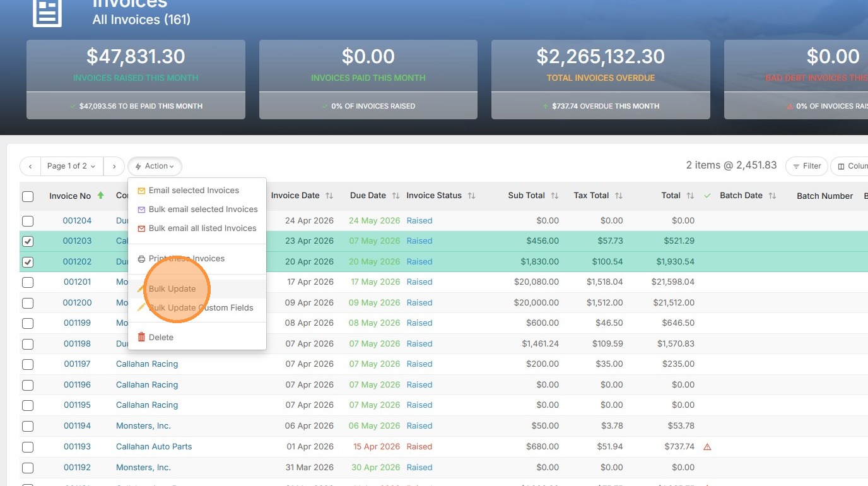Click the warning triangle on invoice 001193
Image resolution: width=868 pixels, height=486 pixels.
[707, 447]
